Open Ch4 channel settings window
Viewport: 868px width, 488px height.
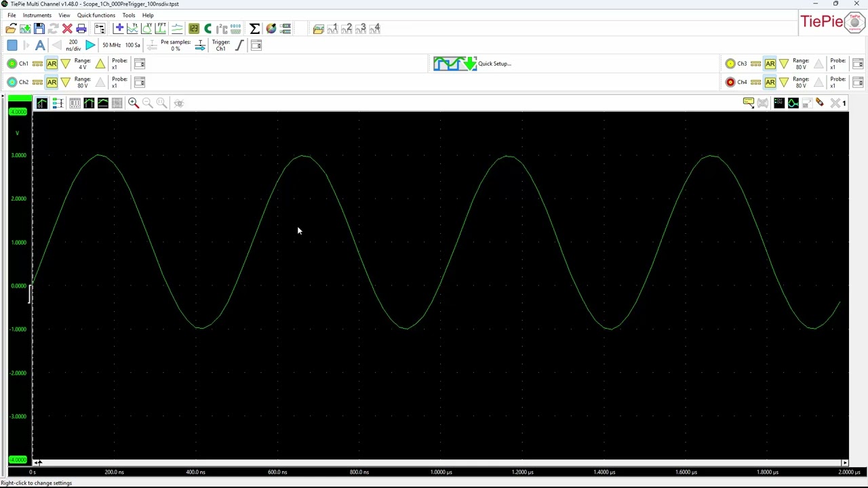[x=858, y=83]
